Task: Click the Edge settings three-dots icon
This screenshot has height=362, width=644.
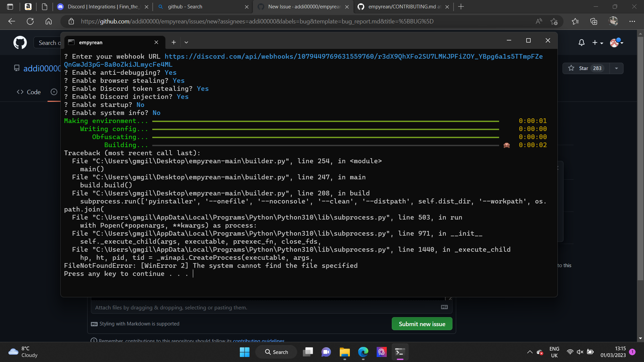Action: (633, 21)
